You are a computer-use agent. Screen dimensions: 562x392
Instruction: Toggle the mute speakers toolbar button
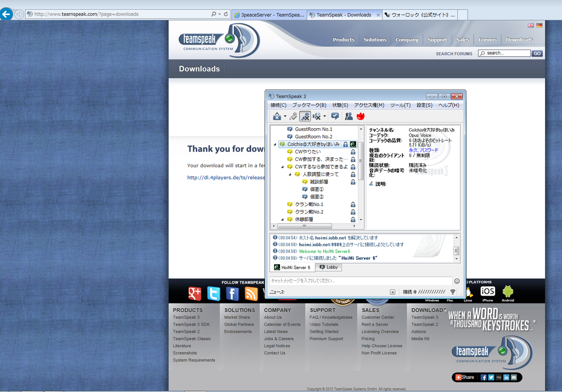tap(317, 116)
